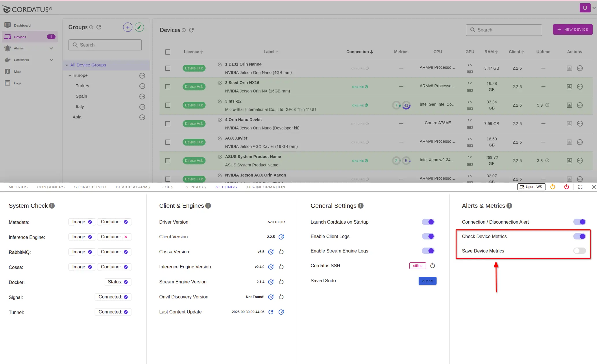The image size is (597, 364).
Task: Enable Save Device Metrics
Action: point(579,251)
